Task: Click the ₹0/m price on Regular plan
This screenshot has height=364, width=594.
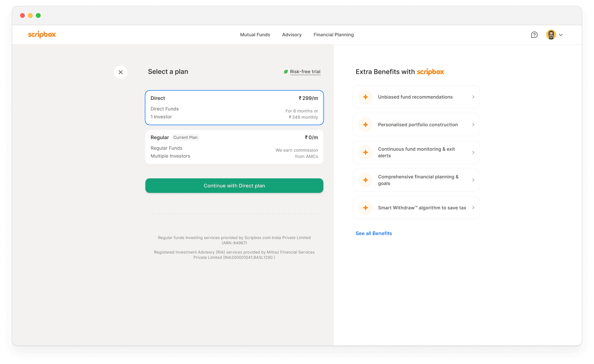Action: (x=311, y=137)
